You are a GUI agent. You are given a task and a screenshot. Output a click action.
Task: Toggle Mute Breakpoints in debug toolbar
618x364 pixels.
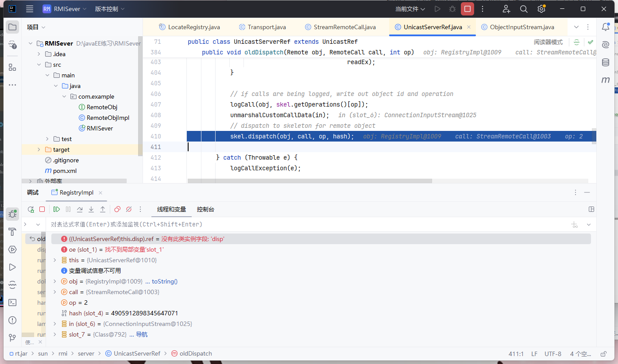tap(129, 209)
